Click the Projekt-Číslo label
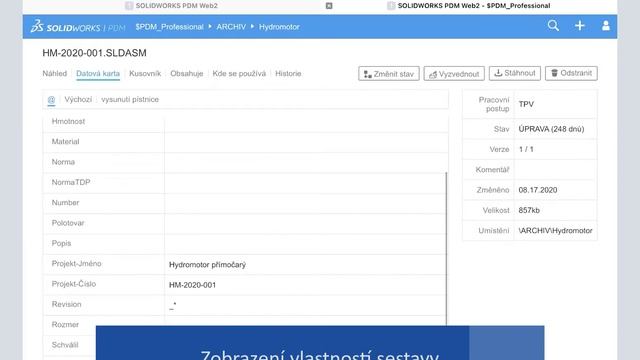This screenshot has width=640, height=360. (x=73, y=284)
